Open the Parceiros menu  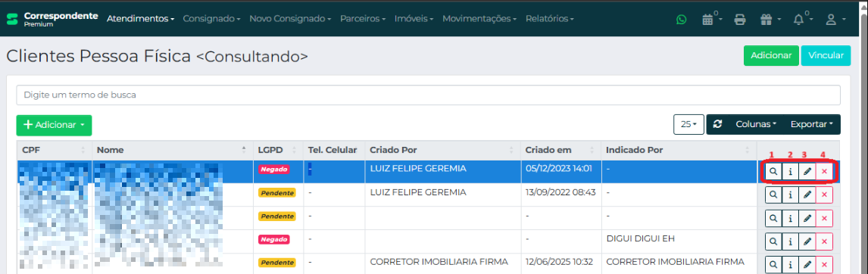(363, 19)
